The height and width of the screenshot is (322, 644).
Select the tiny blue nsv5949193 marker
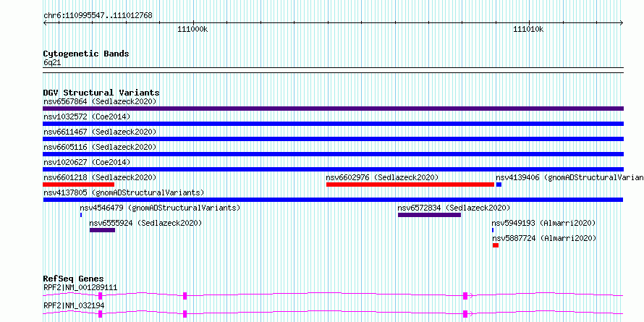[x=493, y=230]
